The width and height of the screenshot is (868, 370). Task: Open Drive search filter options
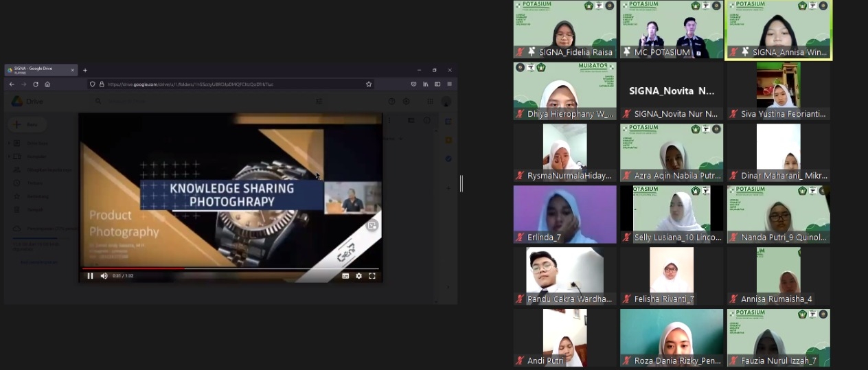(x=319, y=102)
